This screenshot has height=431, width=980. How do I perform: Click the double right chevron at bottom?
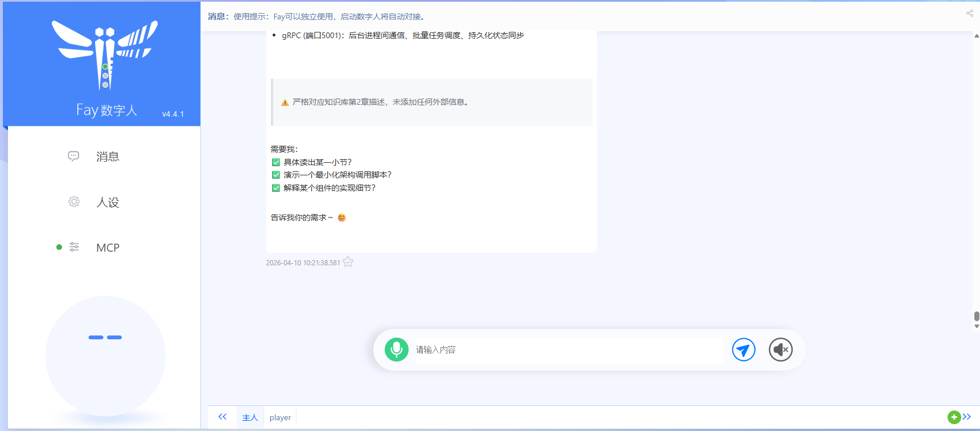pyautogui.click(x=966, y=417)
